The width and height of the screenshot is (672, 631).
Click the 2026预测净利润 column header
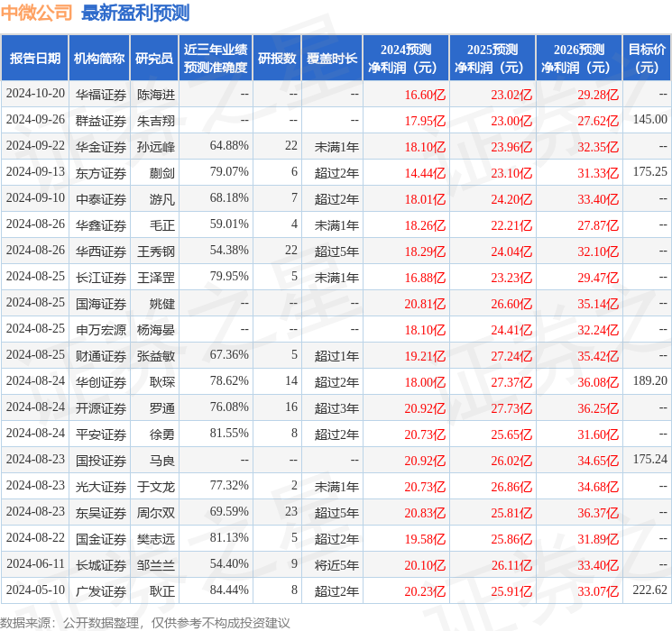click(578, 59)
